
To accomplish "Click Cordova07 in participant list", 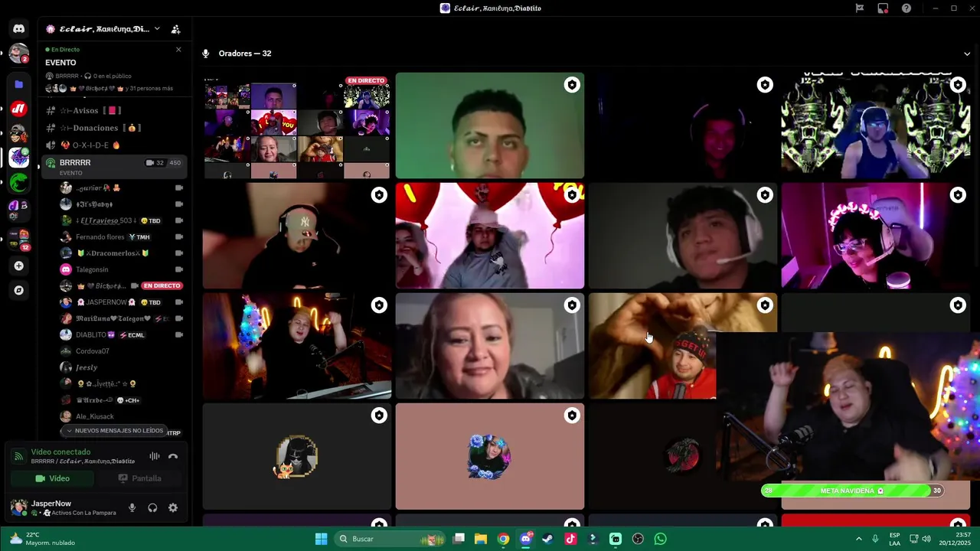I will (122, 351).
